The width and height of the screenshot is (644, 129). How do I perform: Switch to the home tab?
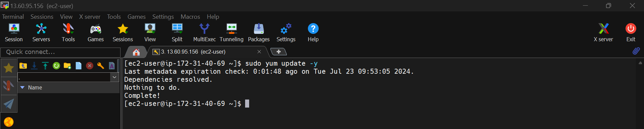pos(136,52)
